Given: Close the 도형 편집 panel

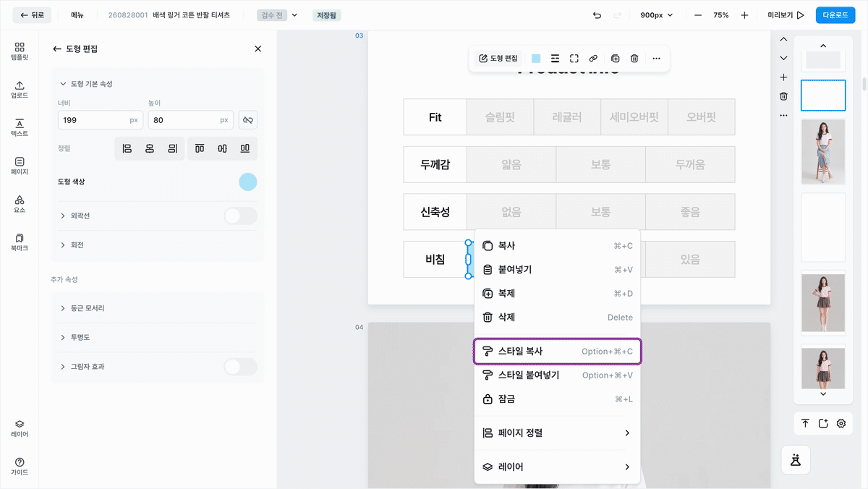Looking at the screenshot, I should coord(258,48).
